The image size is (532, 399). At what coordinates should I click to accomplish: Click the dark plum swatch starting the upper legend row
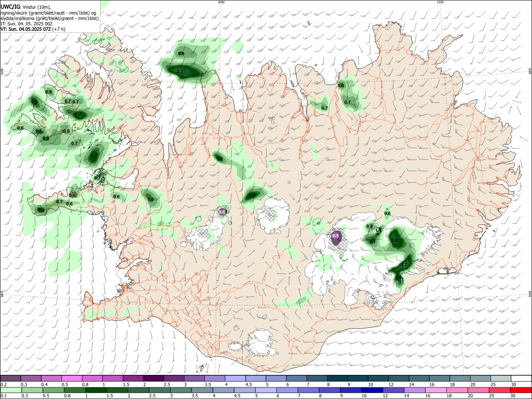tap(11, 378)
